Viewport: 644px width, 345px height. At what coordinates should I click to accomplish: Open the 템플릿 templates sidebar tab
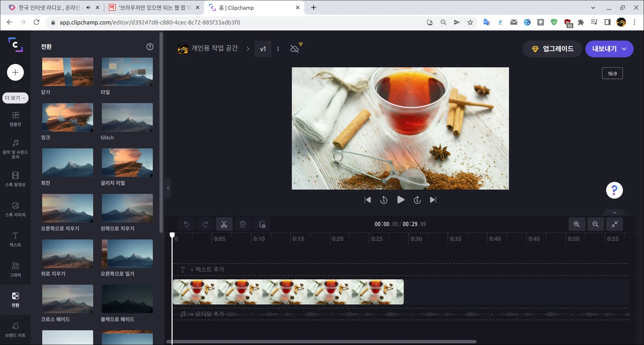[x=15, y=119]
